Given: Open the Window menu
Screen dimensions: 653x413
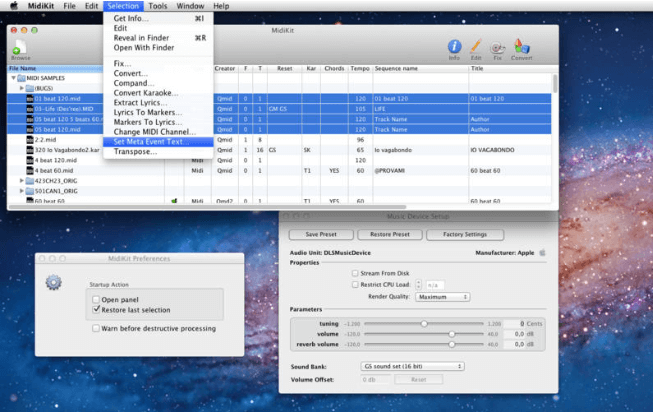Looking at the screenshot, I should pyautogui.click(x=190, y=6).
